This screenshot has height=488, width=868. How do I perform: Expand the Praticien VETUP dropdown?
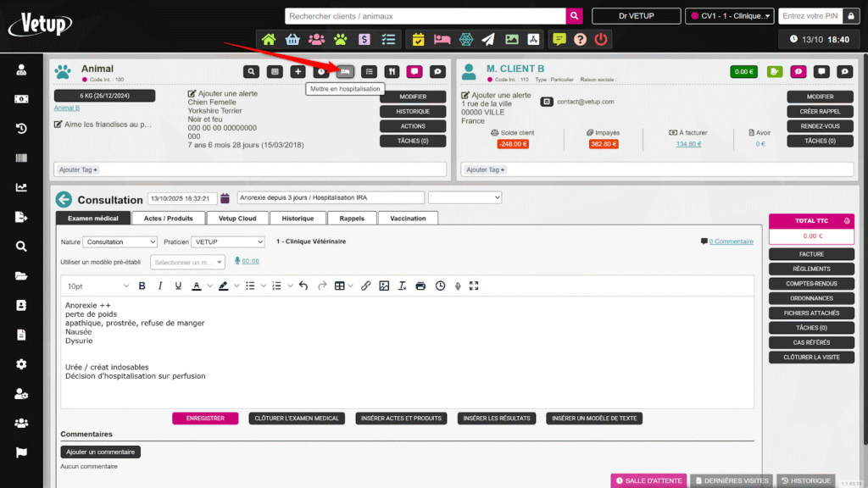tap(227, 241)
